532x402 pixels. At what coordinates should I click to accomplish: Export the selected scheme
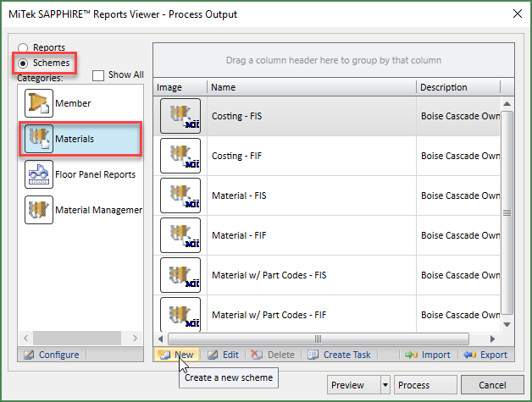[485, 355]
